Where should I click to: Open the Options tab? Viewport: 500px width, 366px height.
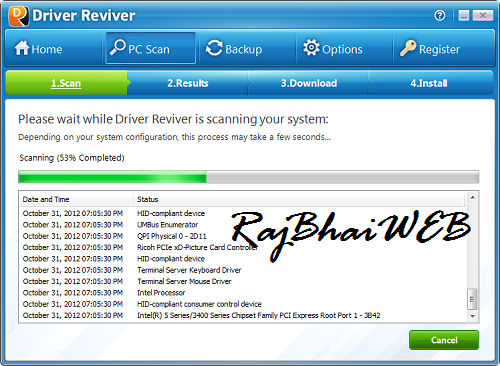(x=345, y=48)
